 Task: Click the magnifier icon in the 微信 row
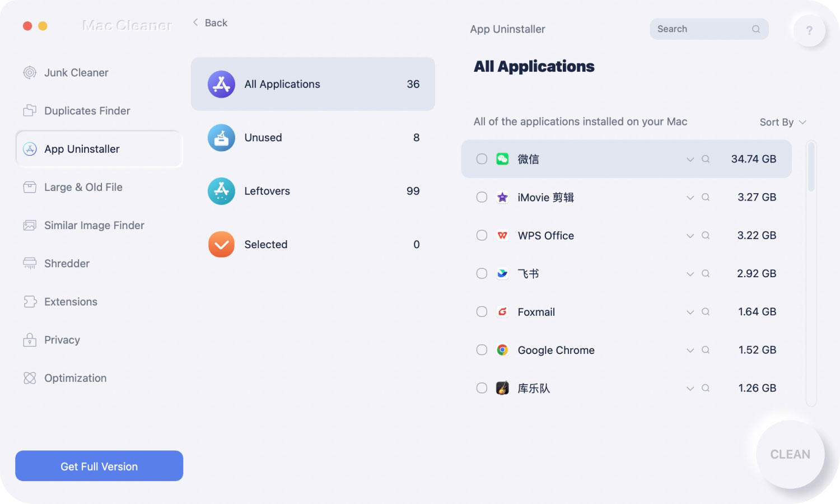tap(706, 159)
